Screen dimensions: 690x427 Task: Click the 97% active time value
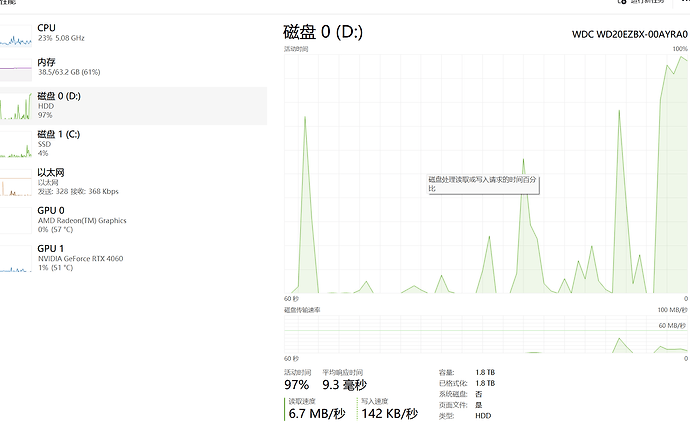[297, 385]
